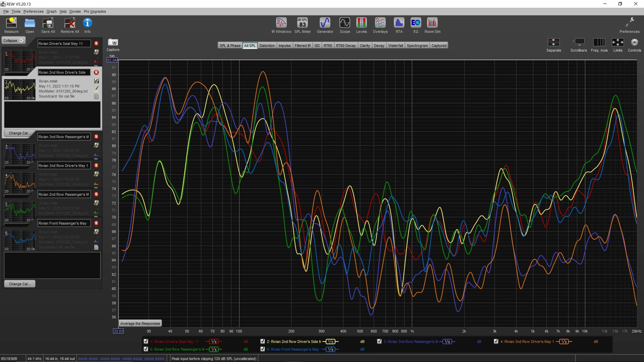Image resolution: width=644 pixels, height=362 pixels.
Task: Open the File menu
Action: pos(6,12)
